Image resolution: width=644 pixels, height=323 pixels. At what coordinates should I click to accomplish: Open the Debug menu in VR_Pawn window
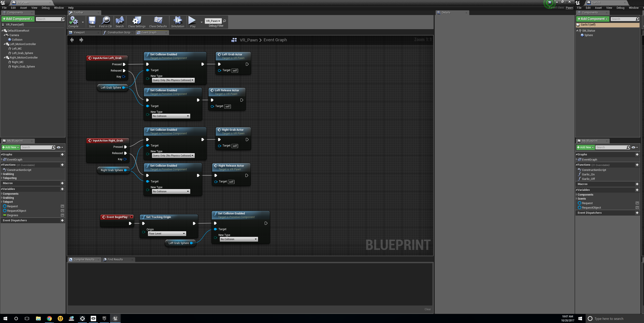[x=46, y=8]
